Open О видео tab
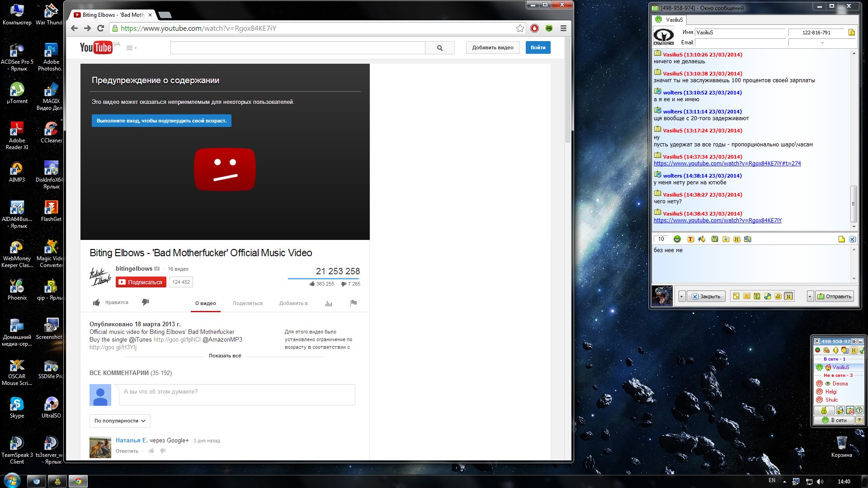The image size is (868, 488). 206,303
